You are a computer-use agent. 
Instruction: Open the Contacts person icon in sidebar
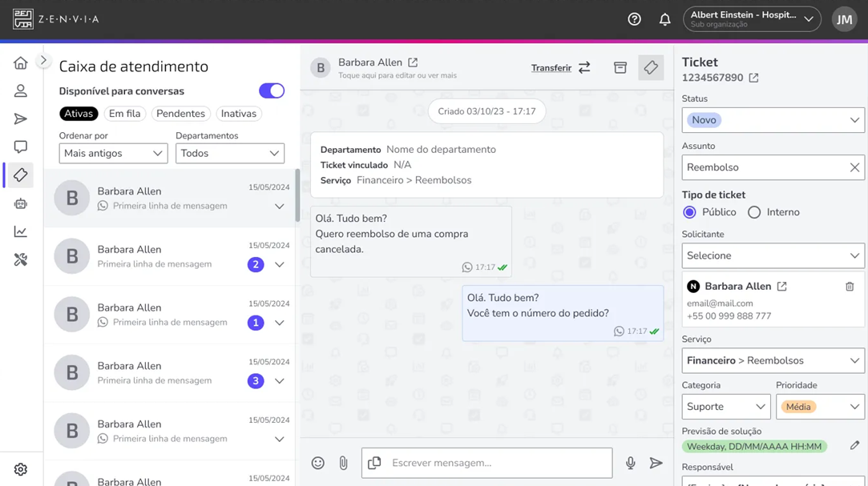click(x=21, y=90)
